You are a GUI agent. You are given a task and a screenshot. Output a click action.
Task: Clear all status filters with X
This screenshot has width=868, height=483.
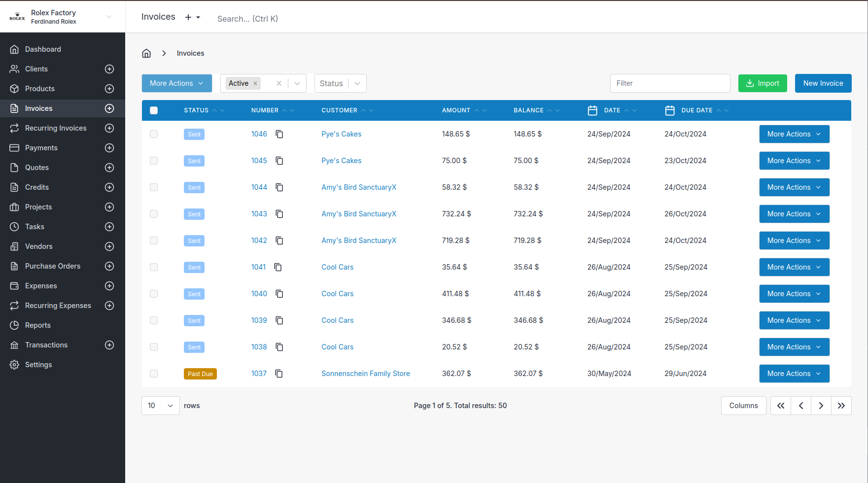click(x=279, y=83)
